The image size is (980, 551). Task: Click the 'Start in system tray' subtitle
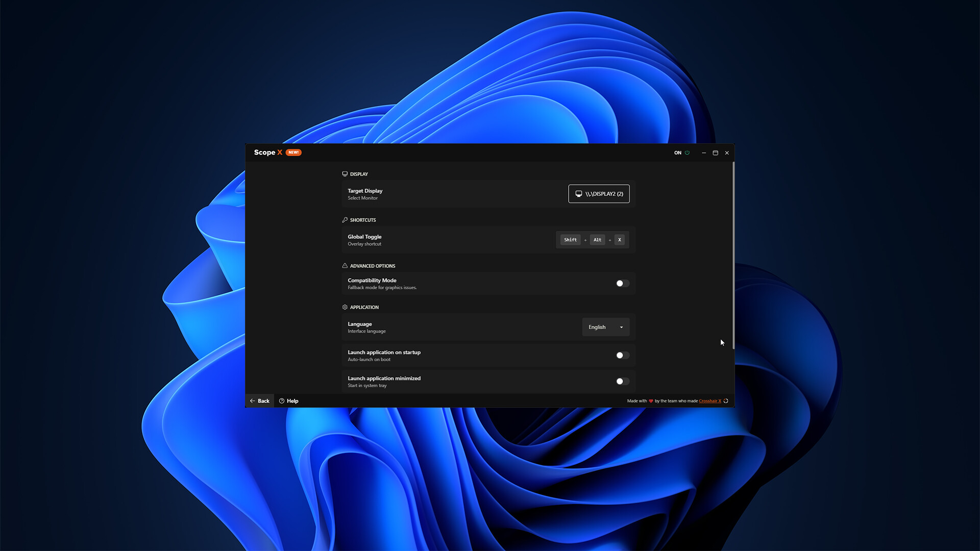[x=367, y=386]
